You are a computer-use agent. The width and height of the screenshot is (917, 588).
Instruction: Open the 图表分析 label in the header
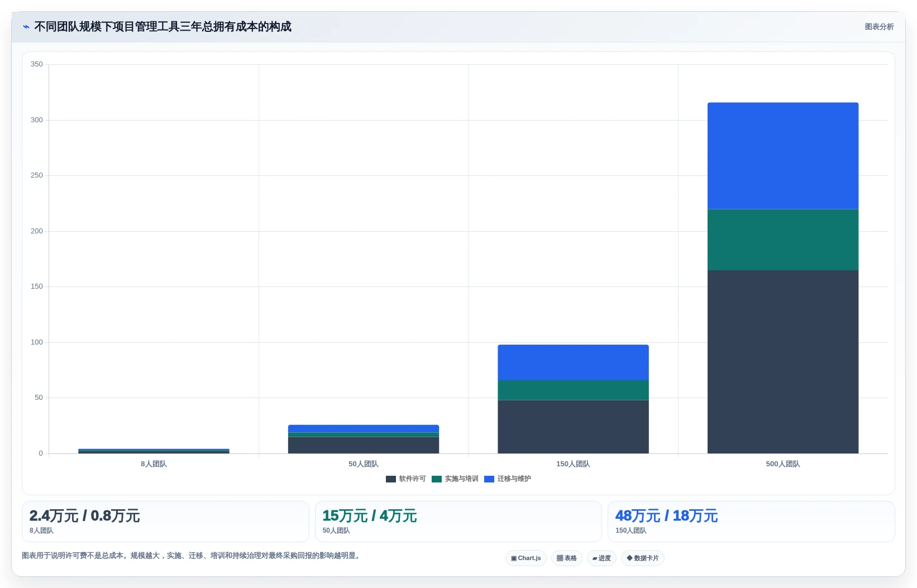pyautogui.click(x=879, y=27)
